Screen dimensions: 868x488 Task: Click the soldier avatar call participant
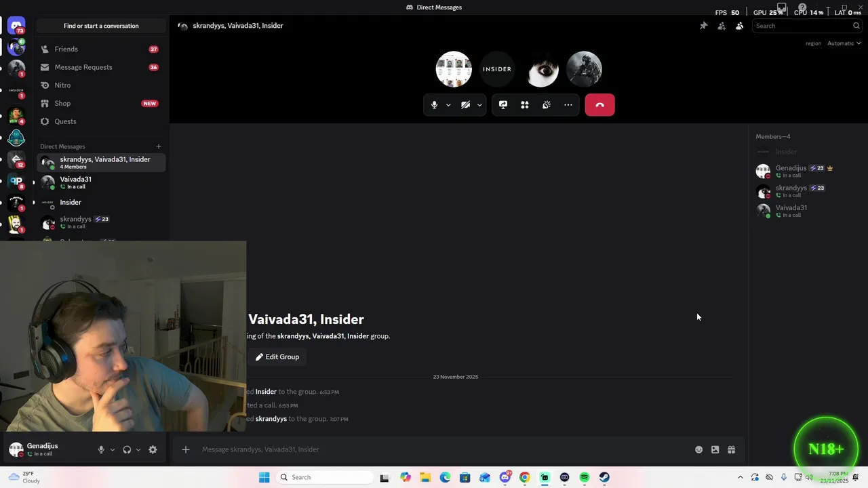click(x=584, y=69)
